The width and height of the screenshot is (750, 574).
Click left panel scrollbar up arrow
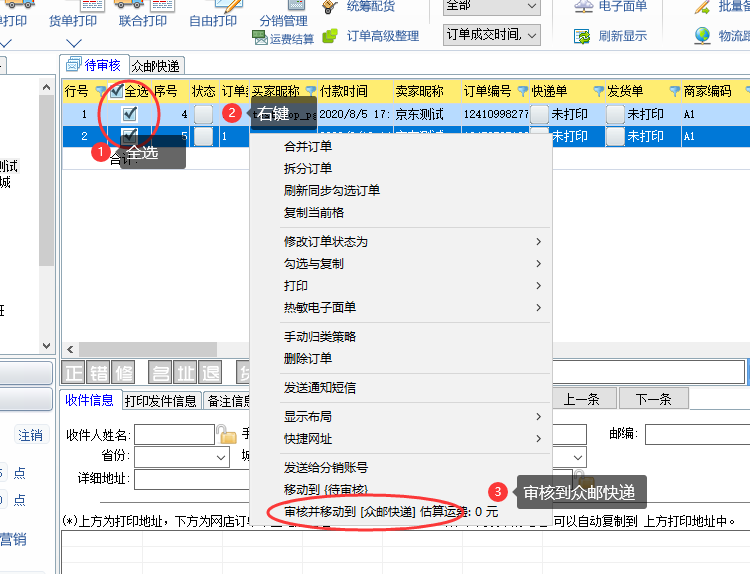[x=46, y=87]
